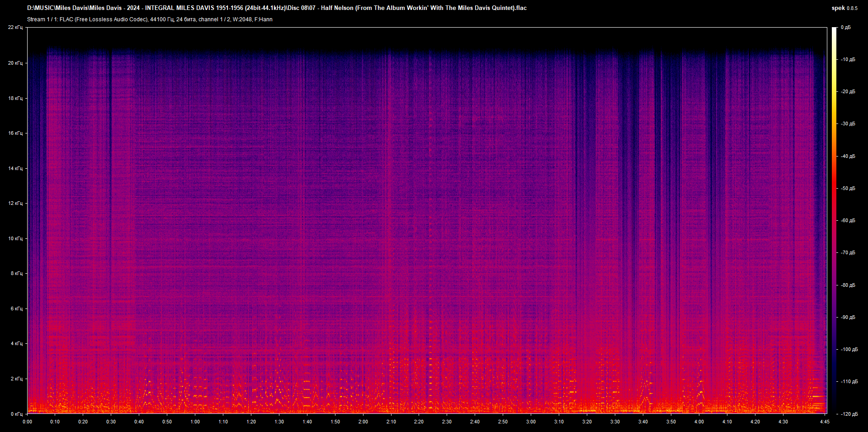868x432 pixels.
Task: Click the -120 дБ level label
Action: point(849,414)
